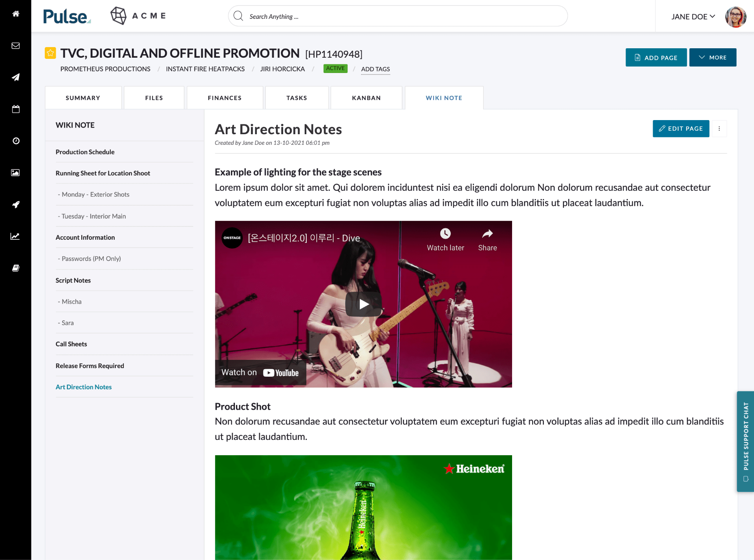Click the book icon in sidebar

pos(16,268)
